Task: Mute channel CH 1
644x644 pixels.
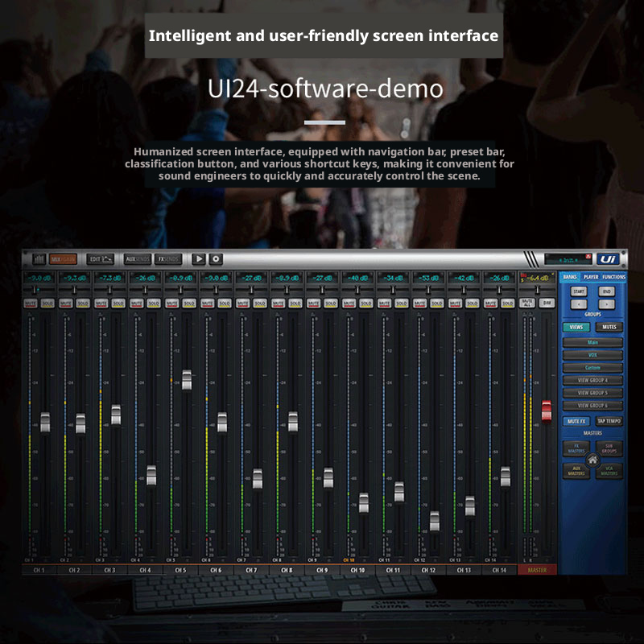Action: pyautogui.click(x=31, y=303)
